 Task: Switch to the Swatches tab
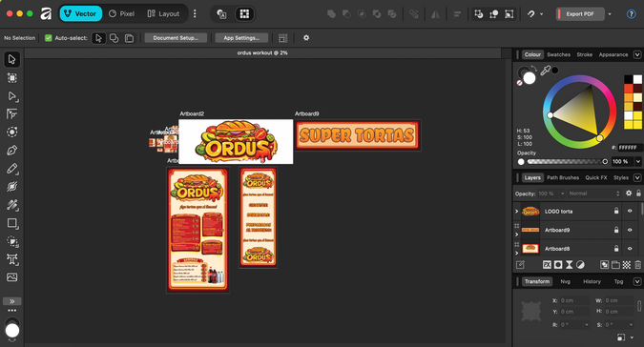click(x=558, y=54)
